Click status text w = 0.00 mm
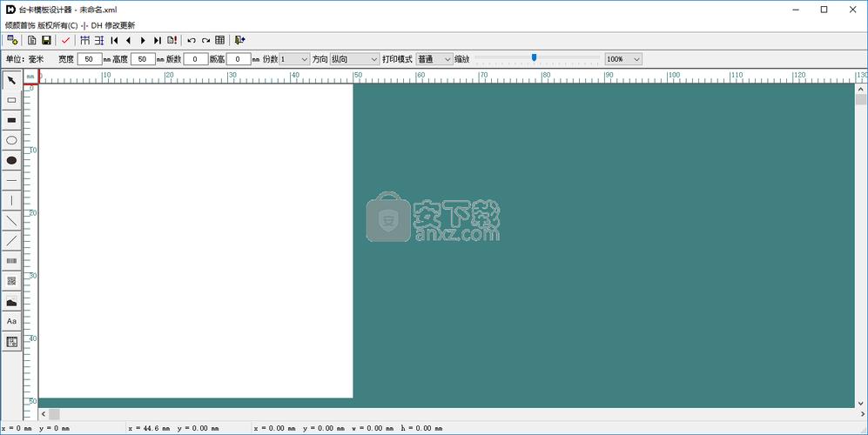868x435 pixels. (373, 428)
